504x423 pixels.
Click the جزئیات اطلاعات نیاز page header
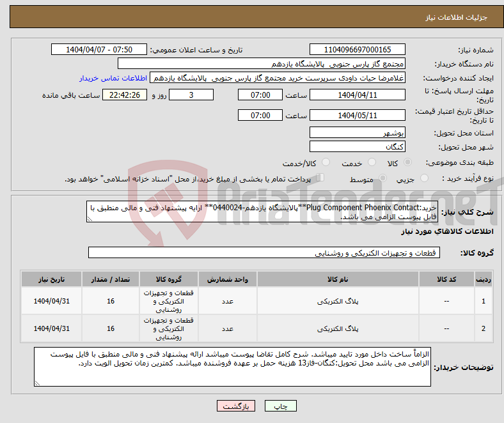[x=456, y=17]
